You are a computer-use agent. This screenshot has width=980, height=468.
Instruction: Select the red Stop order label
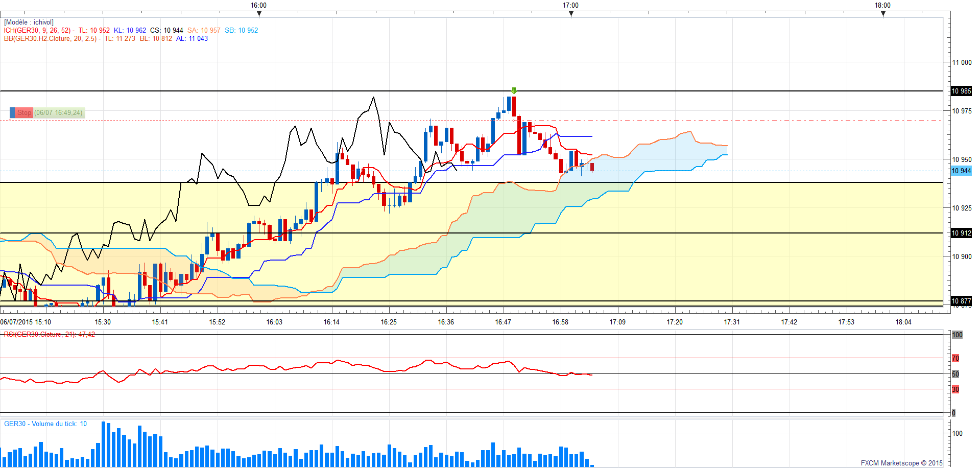coord(24,112)
